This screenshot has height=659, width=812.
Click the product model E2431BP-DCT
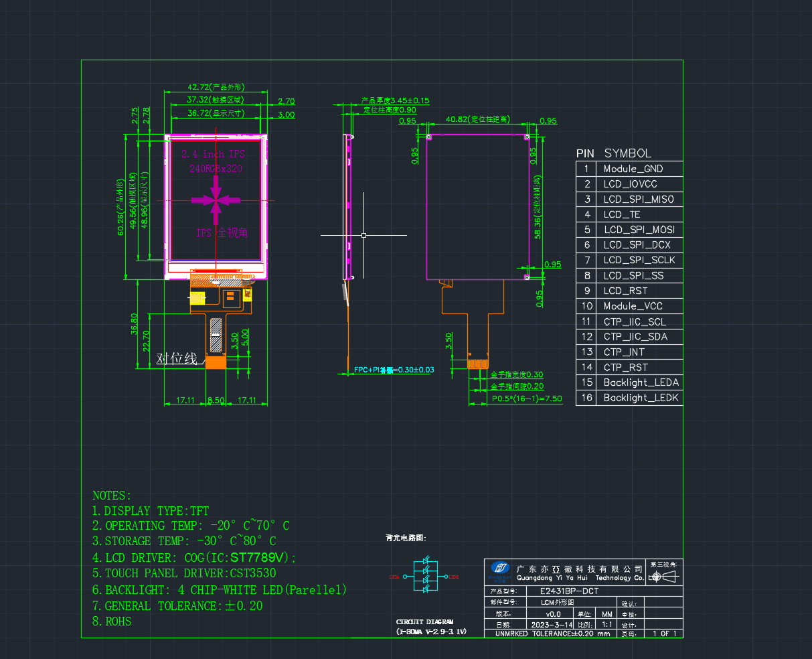pos(569,591)
